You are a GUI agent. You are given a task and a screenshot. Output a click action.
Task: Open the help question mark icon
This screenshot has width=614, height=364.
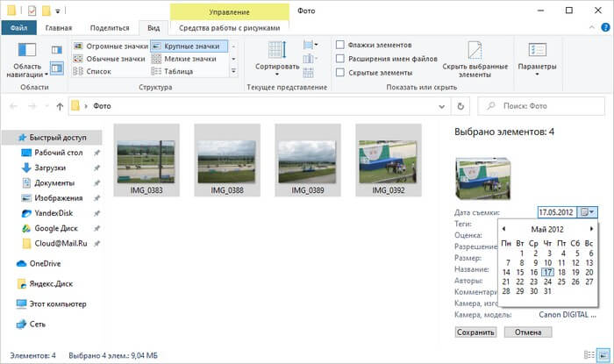605,27
